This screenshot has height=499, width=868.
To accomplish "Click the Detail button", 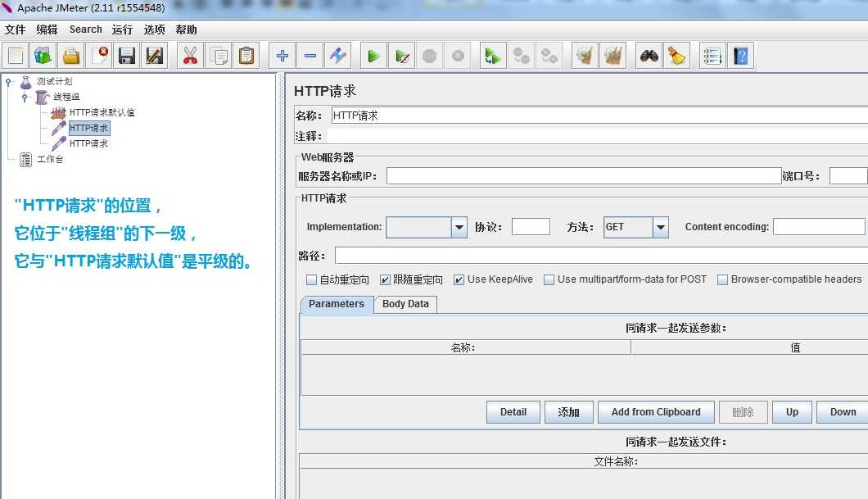I will (x=513, y=412).
